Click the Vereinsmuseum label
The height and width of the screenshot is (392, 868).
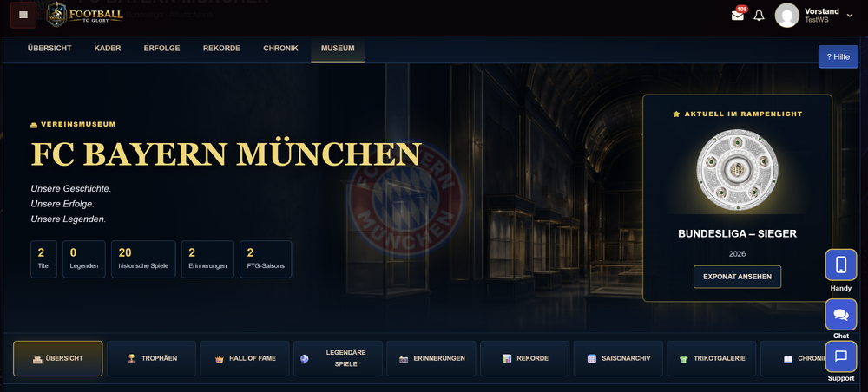coord(73,124)
